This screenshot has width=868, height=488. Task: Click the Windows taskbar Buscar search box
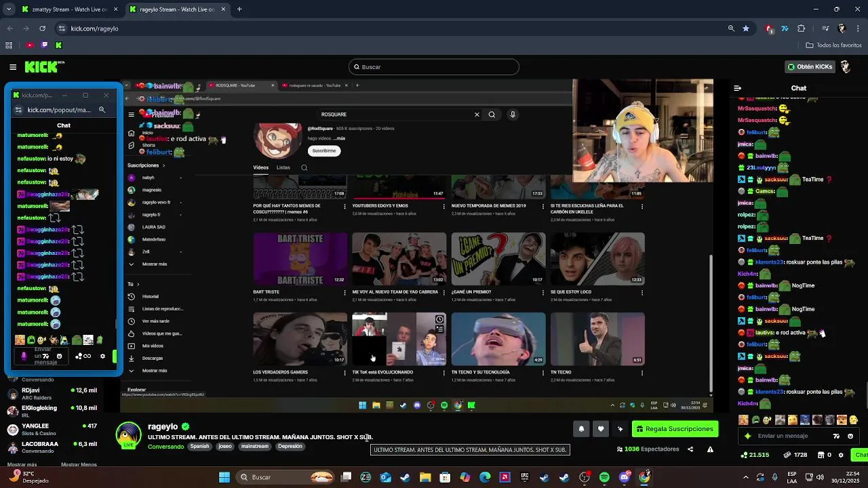click(x=285, y=477)
